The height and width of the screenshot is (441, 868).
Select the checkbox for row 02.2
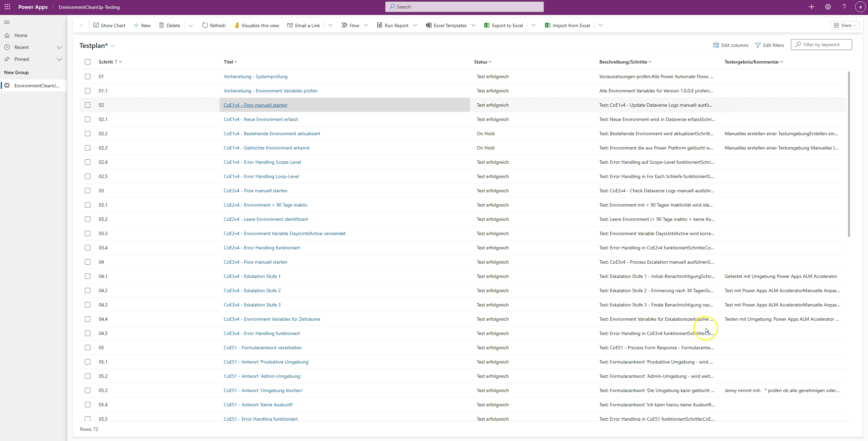pos(88,134)
